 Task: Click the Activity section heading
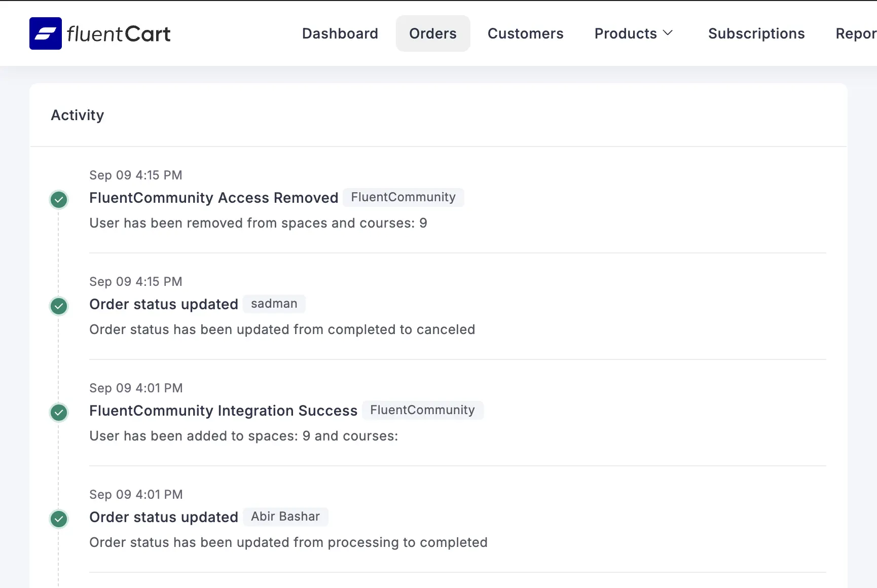(78, 115)
